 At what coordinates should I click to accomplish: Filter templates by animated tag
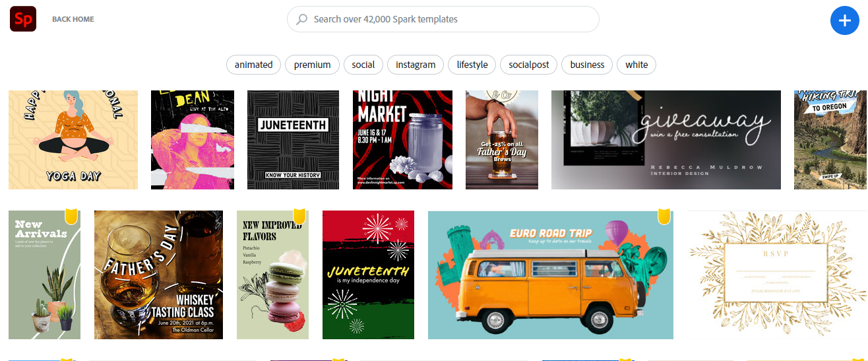[x=254, y=65]
